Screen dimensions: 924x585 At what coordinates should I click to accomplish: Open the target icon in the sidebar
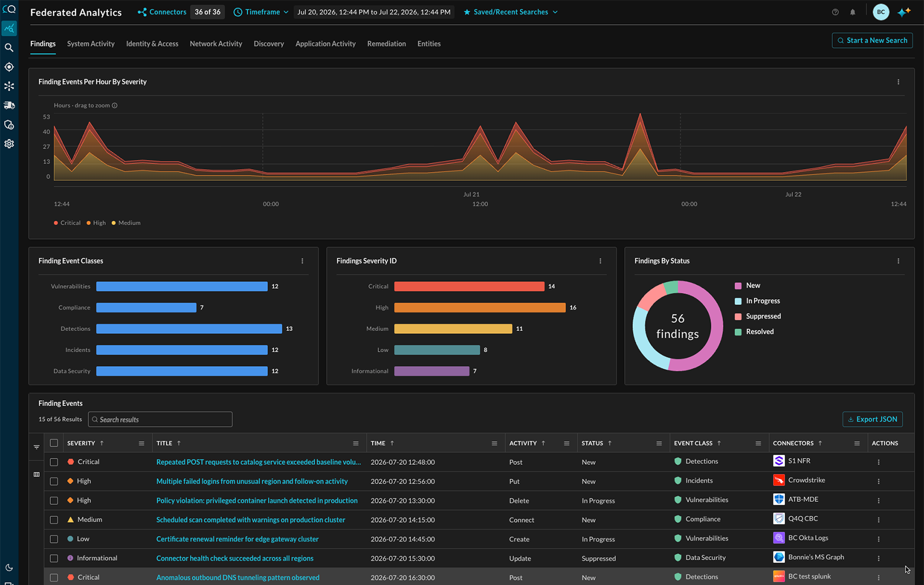(x=9, y=67)
